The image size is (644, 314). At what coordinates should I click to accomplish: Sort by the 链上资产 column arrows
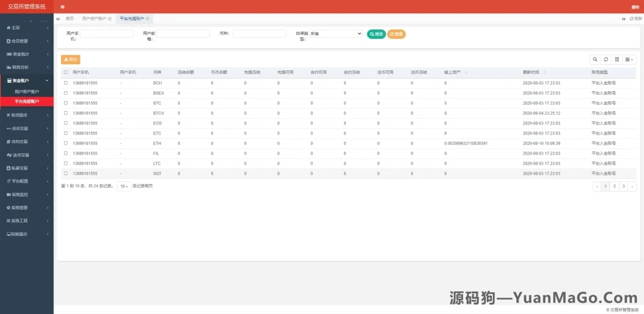pos(466,73)
